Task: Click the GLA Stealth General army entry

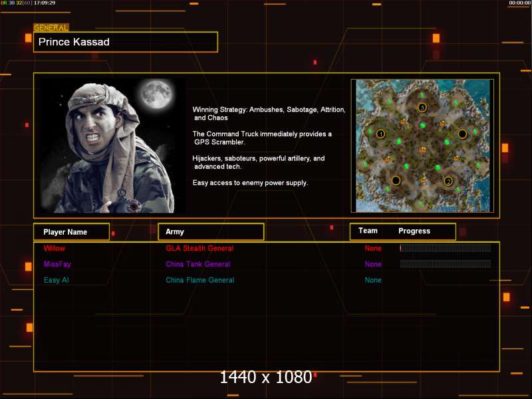Action: (199, 248)
